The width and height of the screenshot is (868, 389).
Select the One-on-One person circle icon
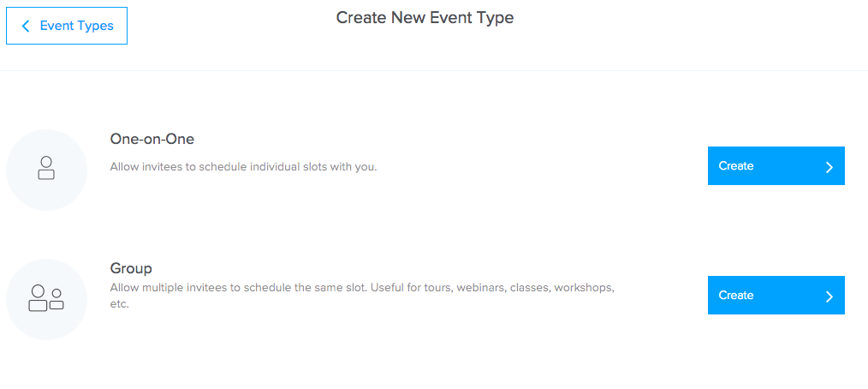46,171
